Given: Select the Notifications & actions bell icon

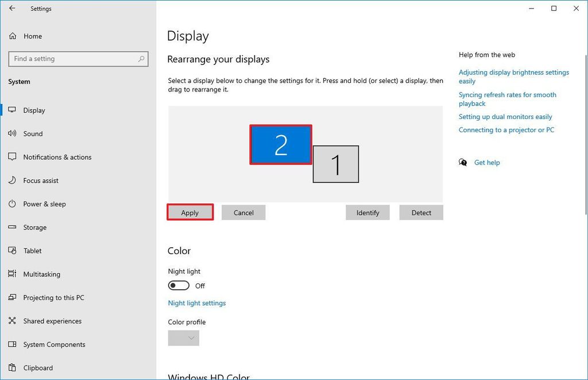Looking at the screenshot, I should pos(13,157).
